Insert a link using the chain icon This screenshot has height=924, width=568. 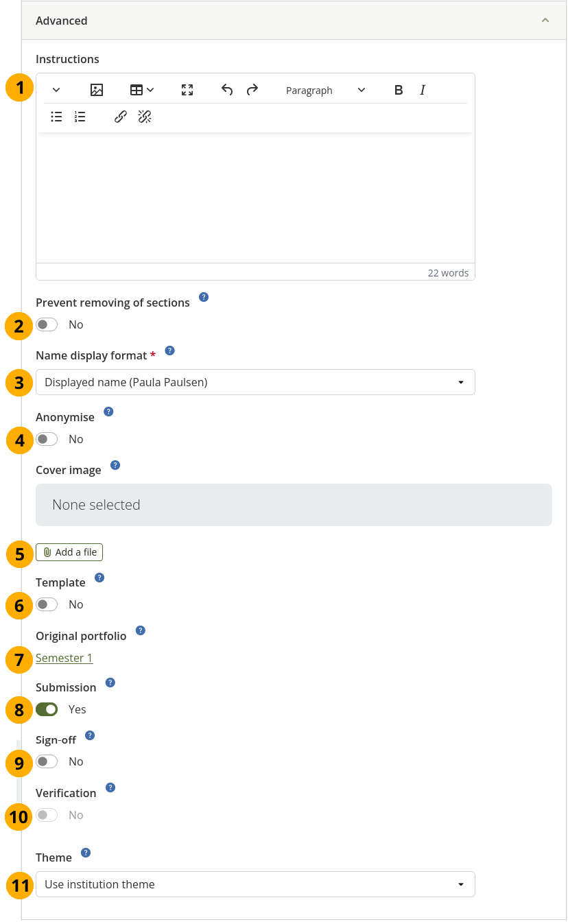(121, 117)
